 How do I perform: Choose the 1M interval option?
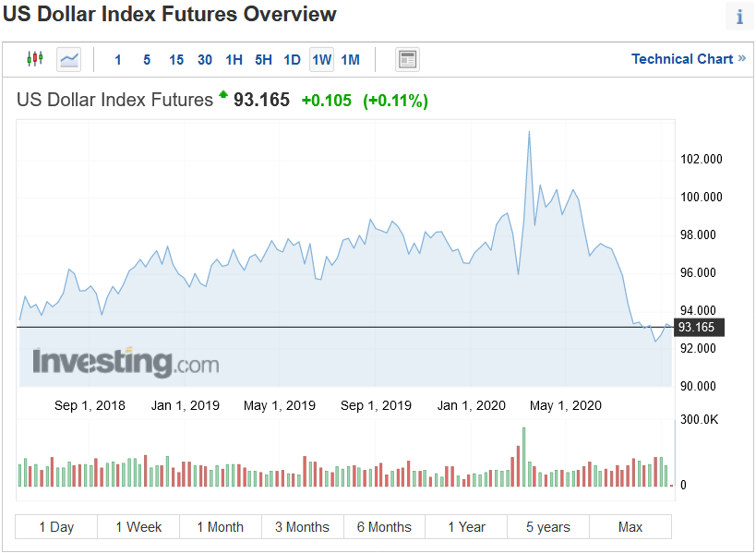click(350, 60)
